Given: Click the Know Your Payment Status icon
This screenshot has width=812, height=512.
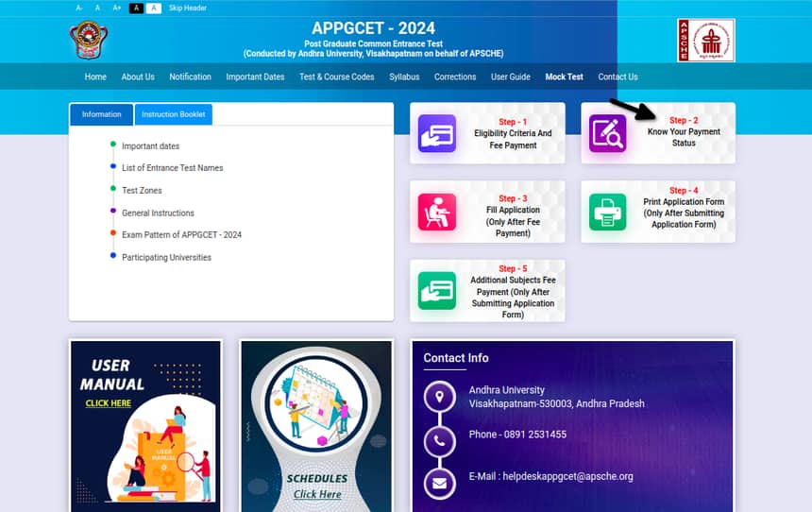Looking at the screenshot, I should pos(607,134).
